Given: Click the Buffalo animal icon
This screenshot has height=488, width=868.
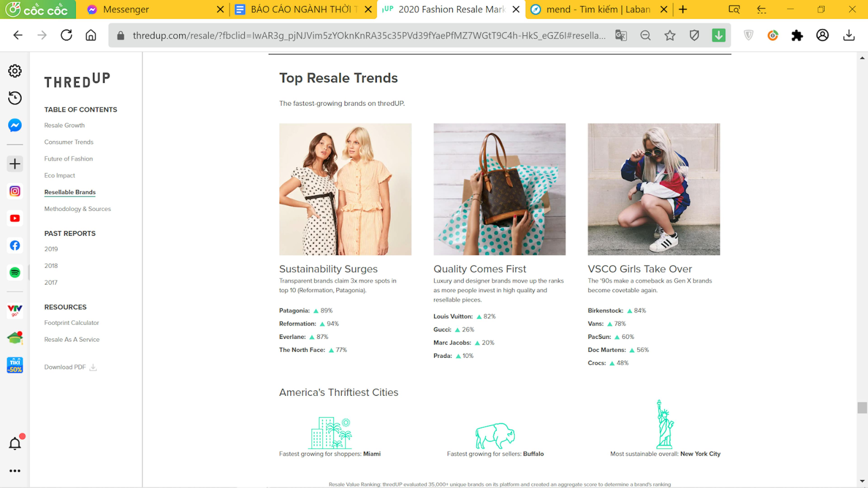Looking at the screenshot, I should pos(495,436).
